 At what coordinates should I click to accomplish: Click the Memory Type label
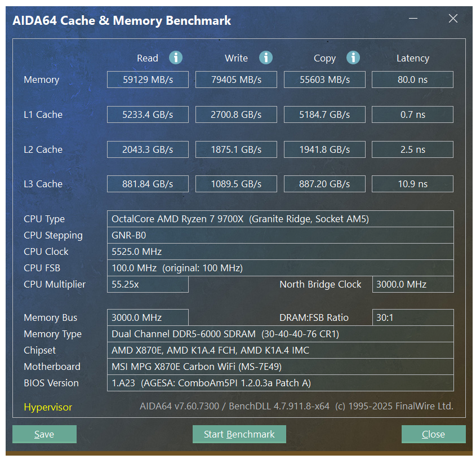click(x=53, y=334)
